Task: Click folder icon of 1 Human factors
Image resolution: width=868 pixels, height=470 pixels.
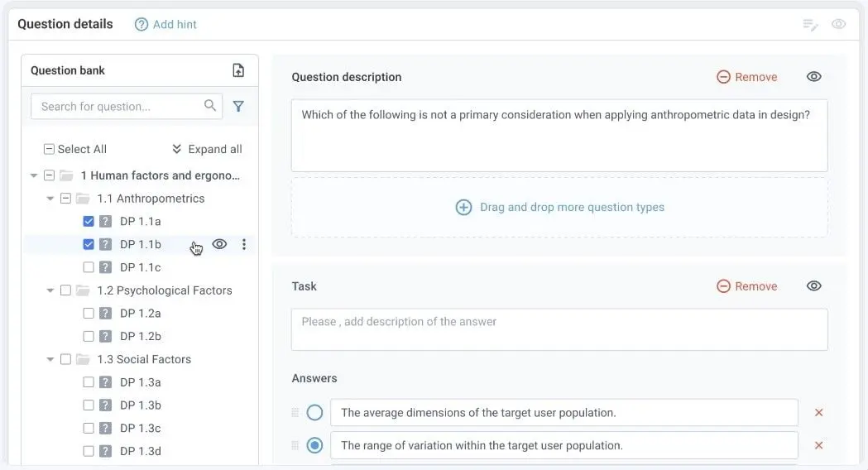Action: [x=66, y=175]
